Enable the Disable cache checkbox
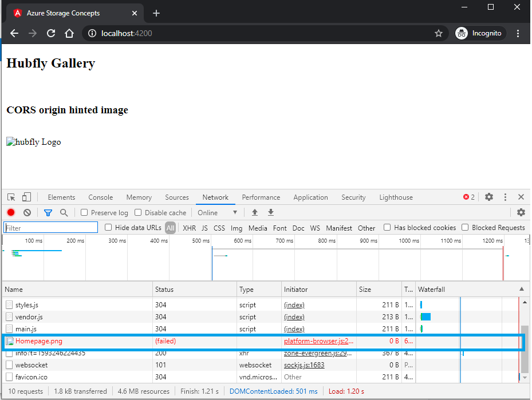This screenshot has width=532, height=400. point(137,212)
